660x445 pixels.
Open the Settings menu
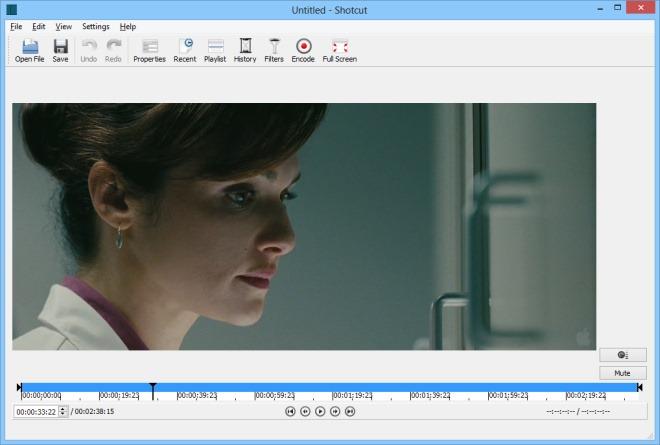[x=96, y=26]
